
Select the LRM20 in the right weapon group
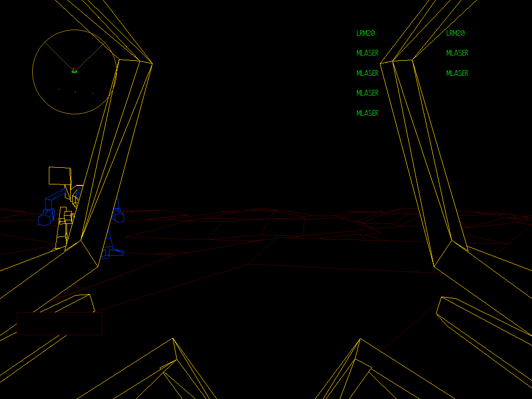click(x=455, y=33)
